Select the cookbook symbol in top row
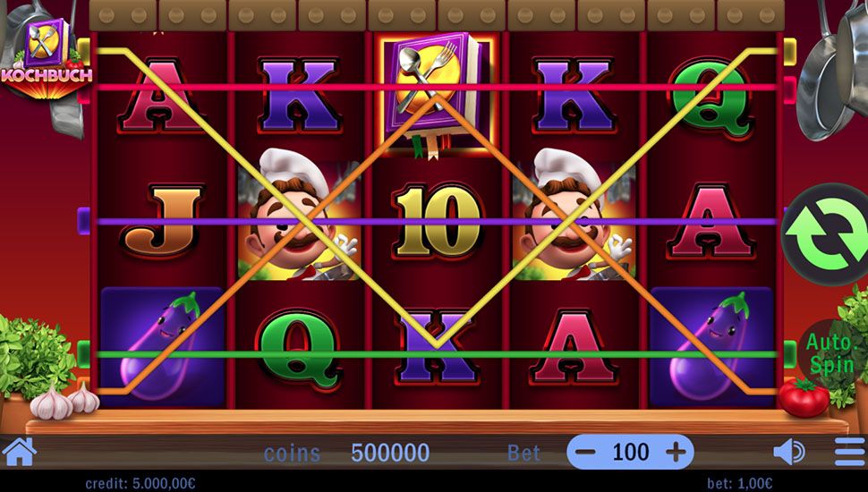This screenshot has height=492, width=868. (x=437, y=95)
